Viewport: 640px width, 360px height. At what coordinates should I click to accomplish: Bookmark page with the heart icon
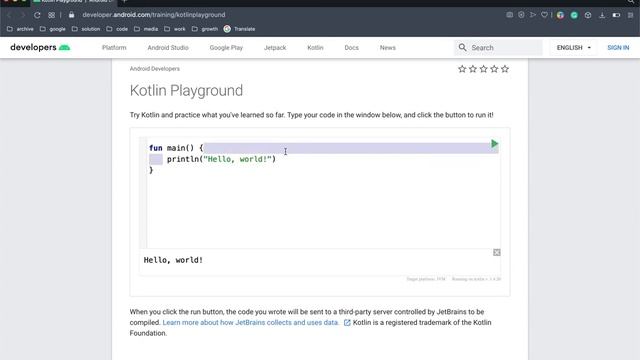tap(544, 15)
